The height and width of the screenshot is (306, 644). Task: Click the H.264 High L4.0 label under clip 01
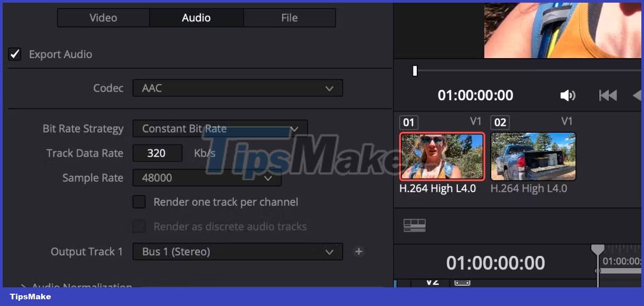point(437,189)
